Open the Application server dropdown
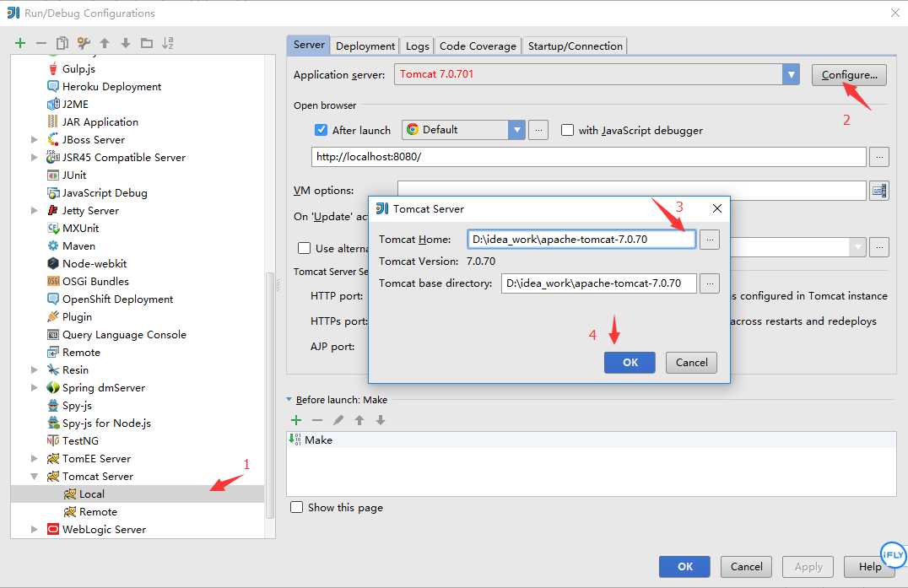This screenshot has width=908, height=588. tap(791, 74)
